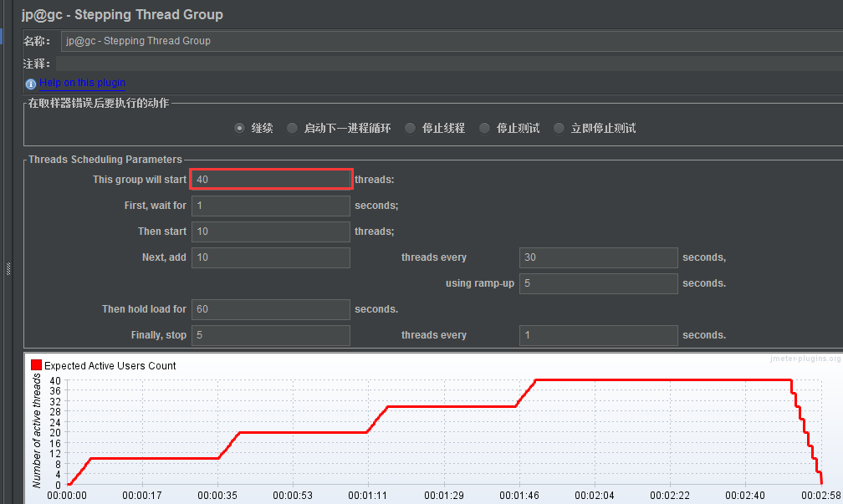Edit the thread group name field

click(x=335, y=40)
